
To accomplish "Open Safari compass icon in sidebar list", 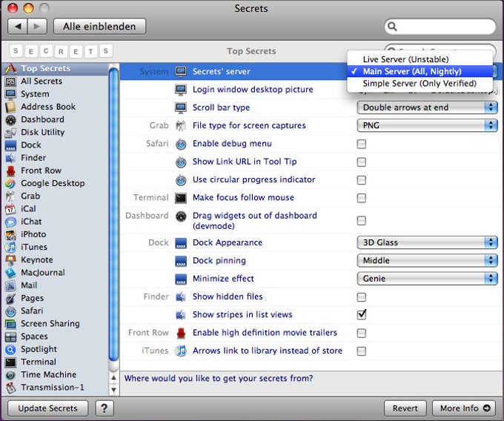I will pyautogui.click(x=10, y=311).
